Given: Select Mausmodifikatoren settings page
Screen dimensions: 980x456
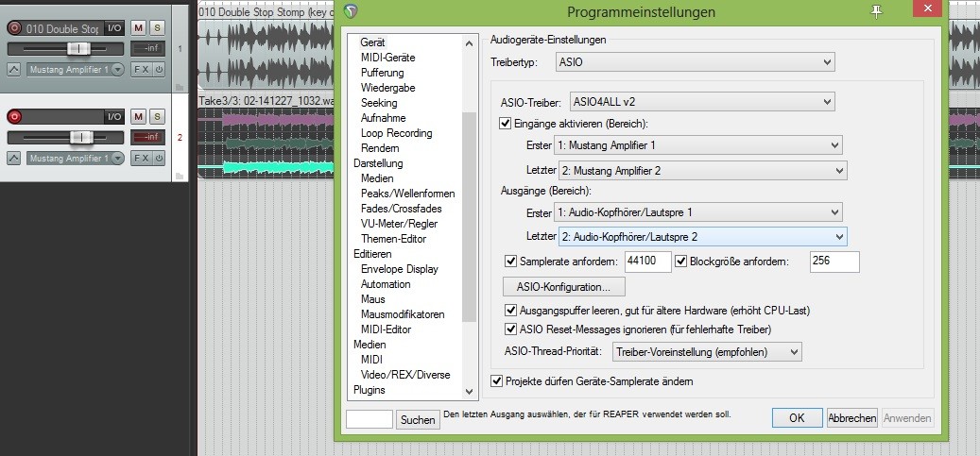Looking at the screenshot, I should [x=404, y=314].
